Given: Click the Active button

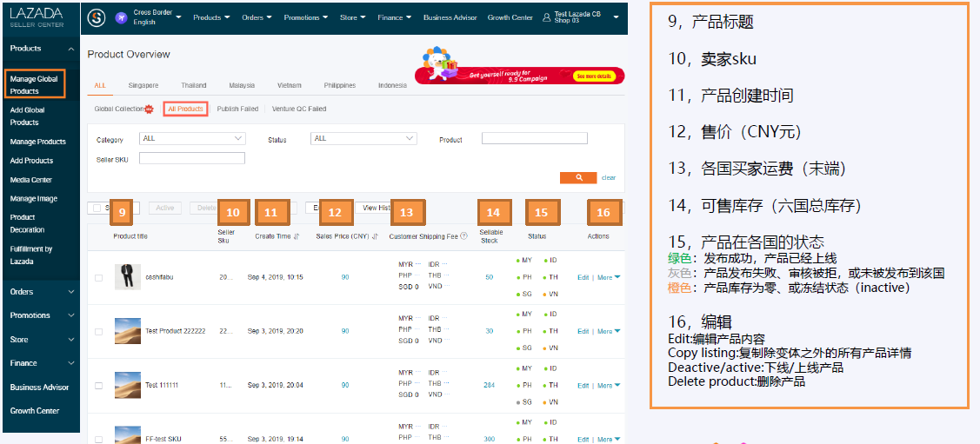Looking at the screenshot, I should click(x=165, y=208).
